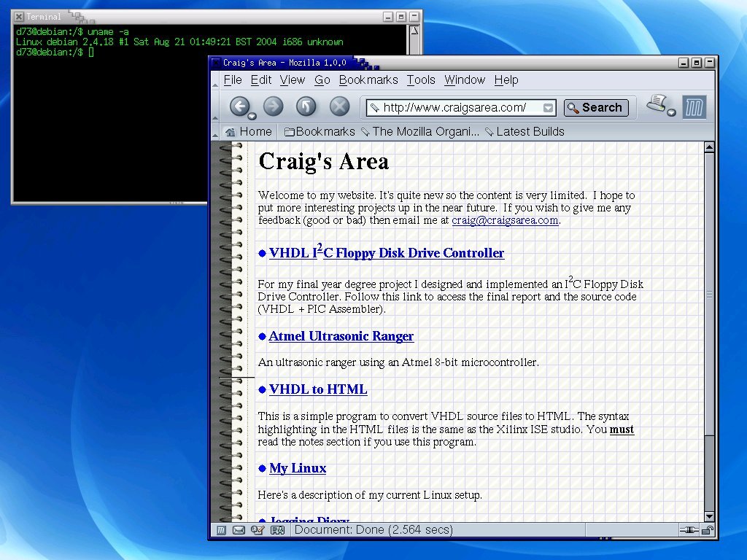Click the 'Craig's Area' page heading
The height and width of the screenshot is (560, 747).
[323, 161]
